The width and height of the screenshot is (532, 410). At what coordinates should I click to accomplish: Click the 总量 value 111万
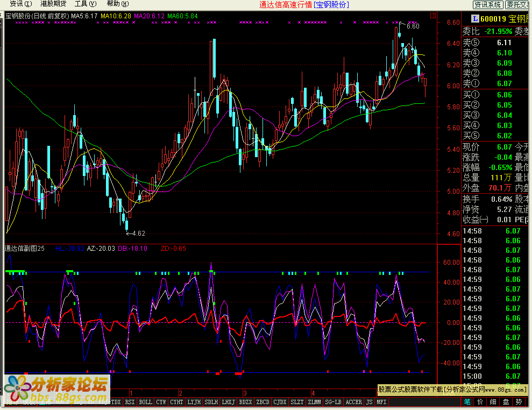(x=501, y=178)
